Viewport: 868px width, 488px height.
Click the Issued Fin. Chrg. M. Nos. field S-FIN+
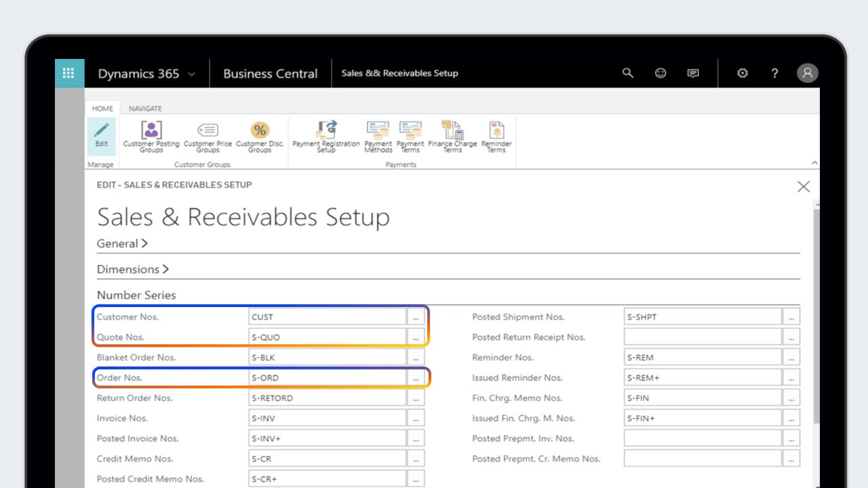(703, 418)
